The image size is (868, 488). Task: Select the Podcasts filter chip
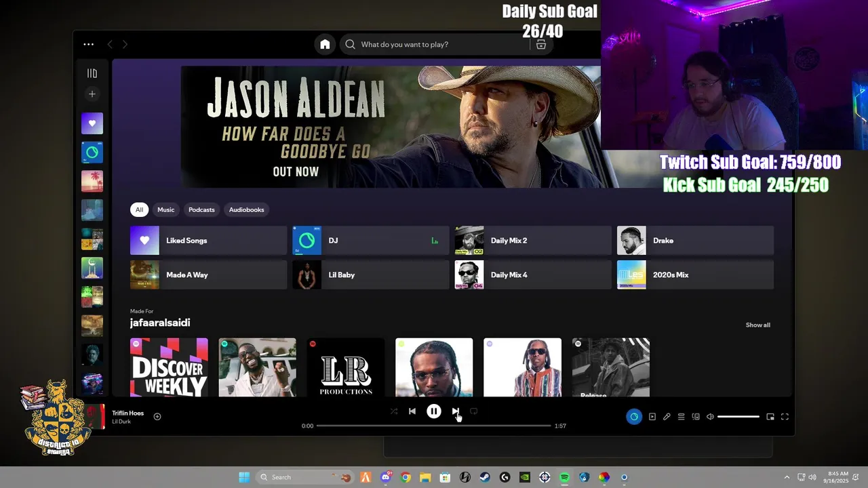[x=201, y=209]
